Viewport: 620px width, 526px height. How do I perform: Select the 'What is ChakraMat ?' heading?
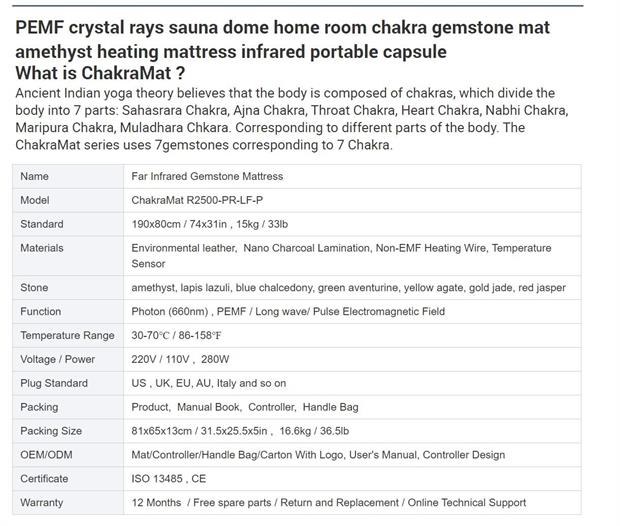coord(100,73)
